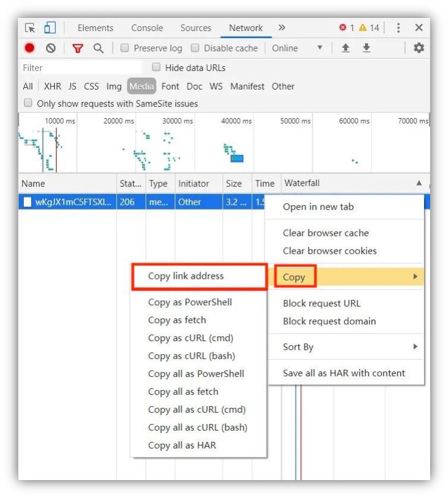Check the Hide data URLs box
This screenshot has width=448, height=498.
click(156, 67)
